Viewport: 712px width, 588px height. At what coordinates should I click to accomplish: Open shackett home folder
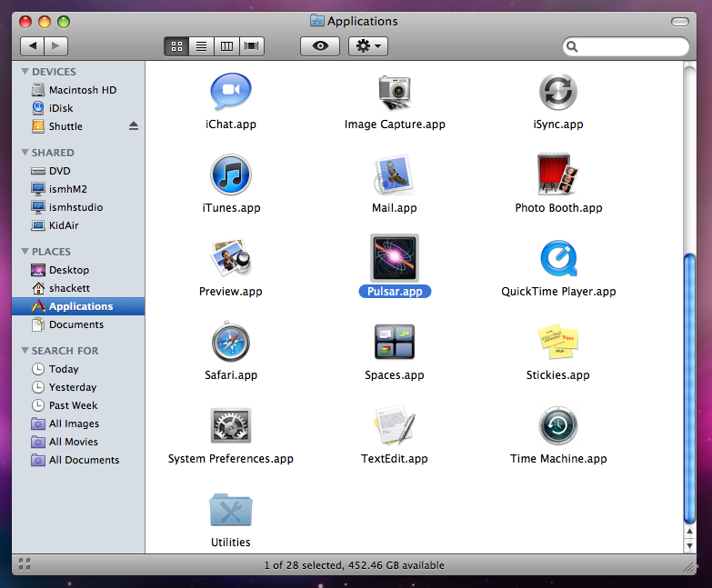78,288
